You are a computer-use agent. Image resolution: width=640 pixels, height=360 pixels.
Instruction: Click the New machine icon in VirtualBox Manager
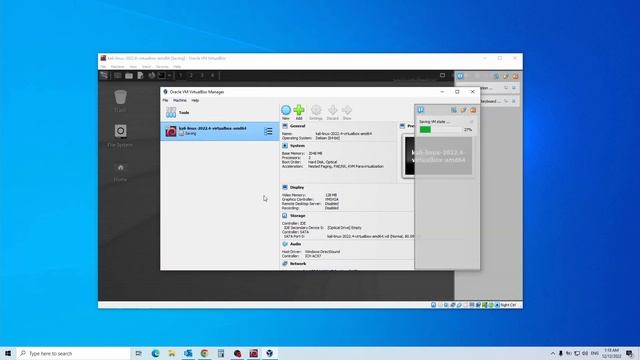pyautogui.click(x=286, y=110)
